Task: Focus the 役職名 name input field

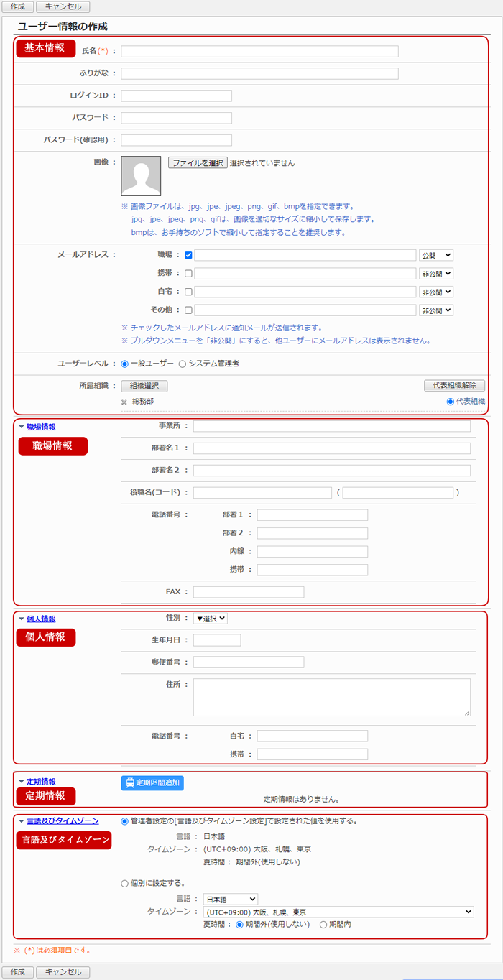Action: click(x=262, y=493)
